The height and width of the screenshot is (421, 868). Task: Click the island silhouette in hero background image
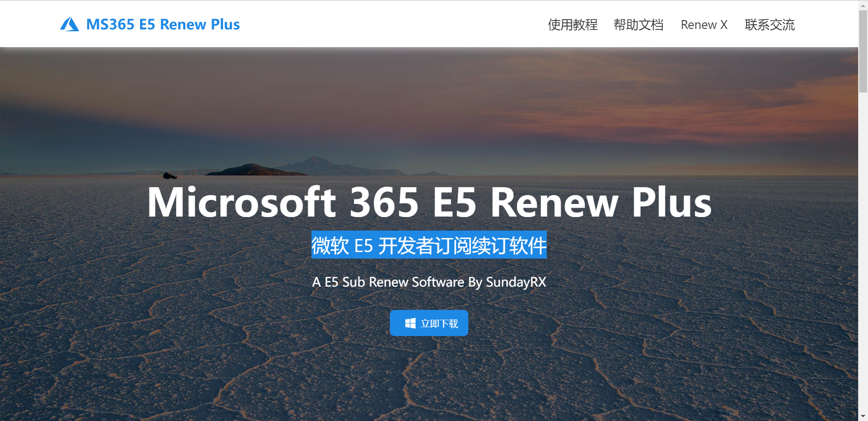(254, 169)
